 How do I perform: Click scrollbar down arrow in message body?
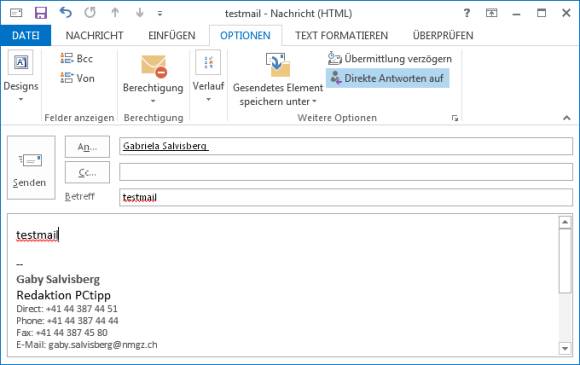point(565,348)
